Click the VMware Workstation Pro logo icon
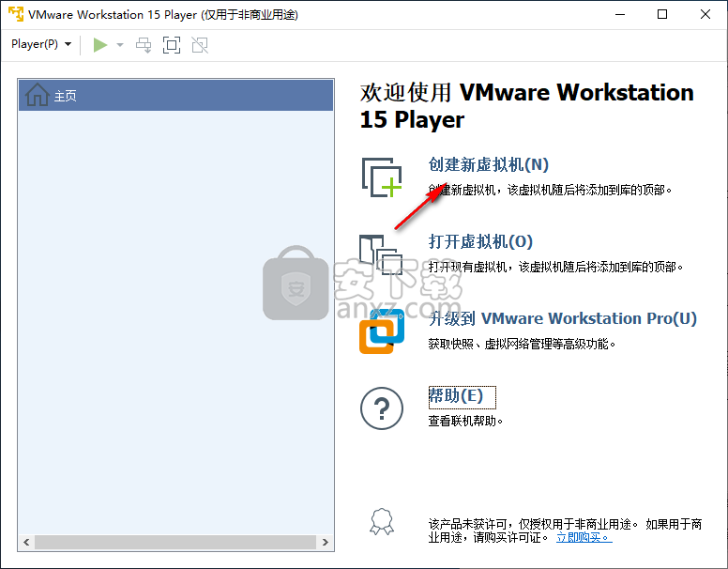This screenshot has height=569, width=728. pyautogui.click(x=382, y=331)
